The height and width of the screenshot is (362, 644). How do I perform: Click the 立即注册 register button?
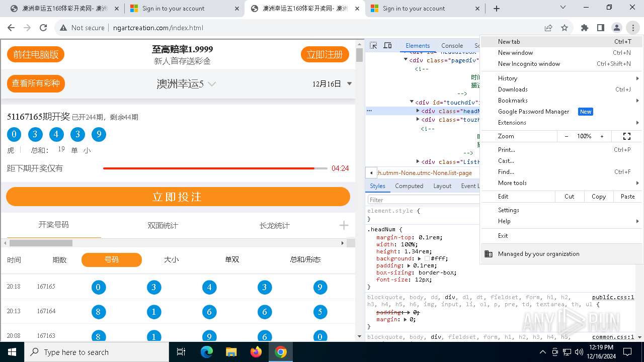pyautogui.click(x=325, y=54)
